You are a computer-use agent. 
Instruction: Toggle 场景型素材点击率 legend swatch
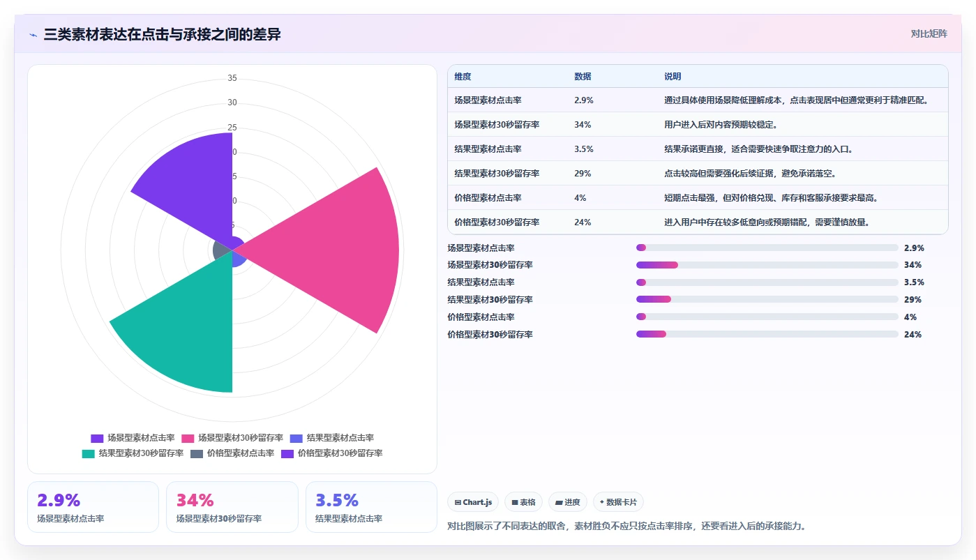click(97, 438)
